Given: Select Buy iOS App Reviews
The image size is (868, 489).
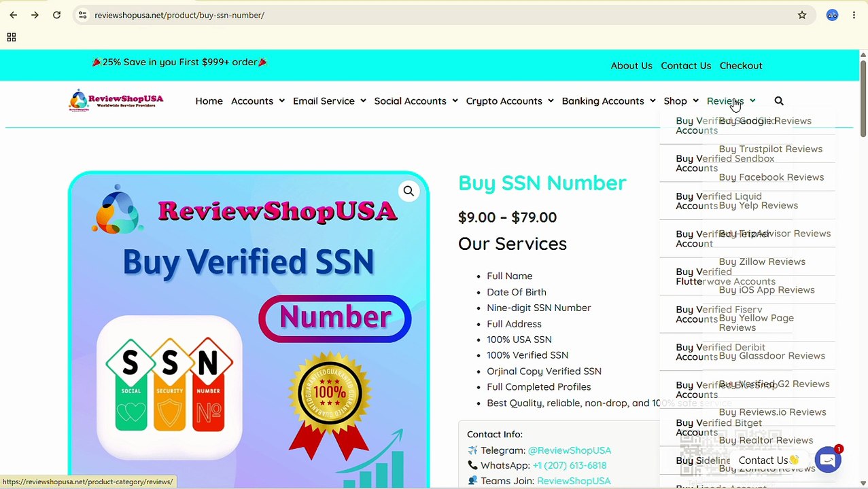Looking at the screenshot, I should pos(766,290).
